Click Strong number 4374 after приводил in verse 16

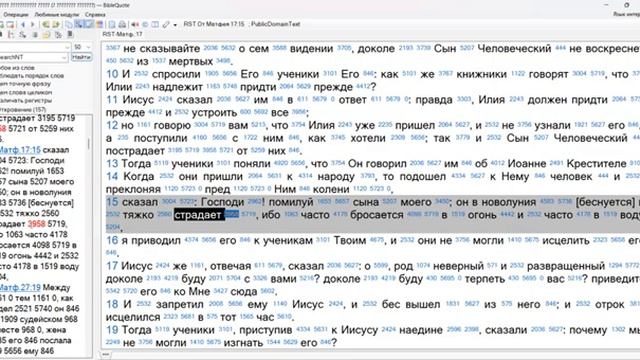[191, 240]
